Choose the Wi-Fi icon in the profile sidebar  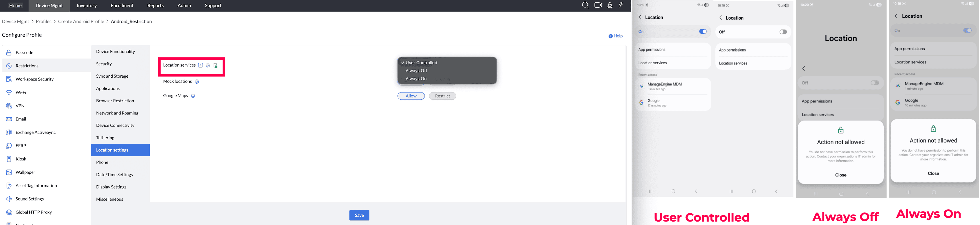click(x=9, y=92)
